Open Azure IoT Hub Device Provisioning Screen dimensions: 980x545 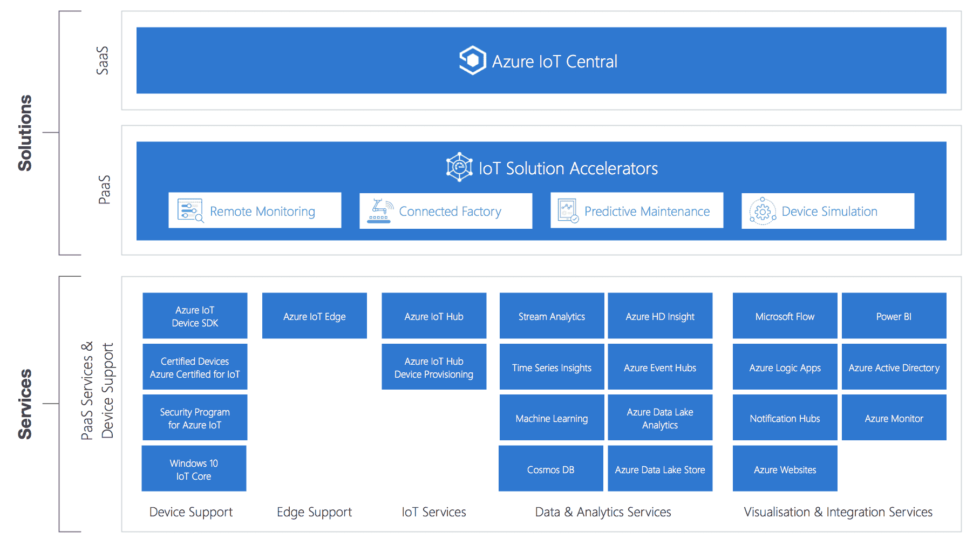[x=434, y=367]
